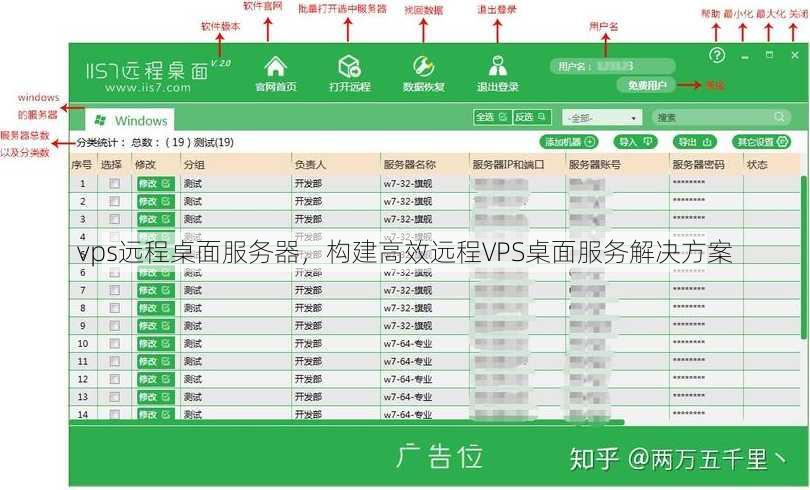The image size is (810, 490).
Task: Check the checkbox in row 13
Action: pyautogui.click(x=114, y=397)
